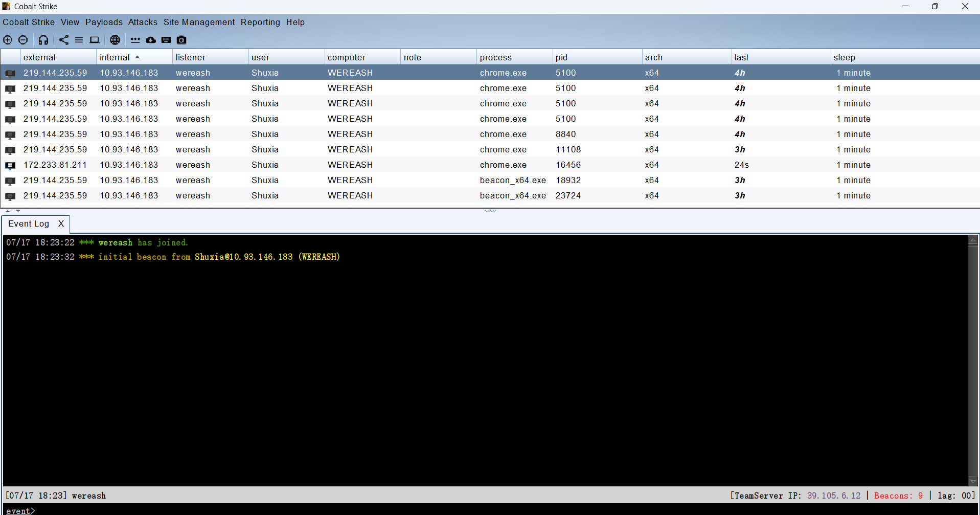The width and height of the screenshot is (980, 515).
Task: Open the Attacks menu
Action: (143, 22)
